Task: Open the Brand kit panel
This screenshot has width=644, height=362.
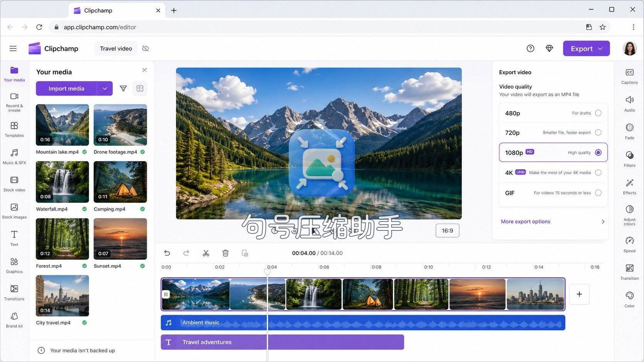Action: click(14, 320)
